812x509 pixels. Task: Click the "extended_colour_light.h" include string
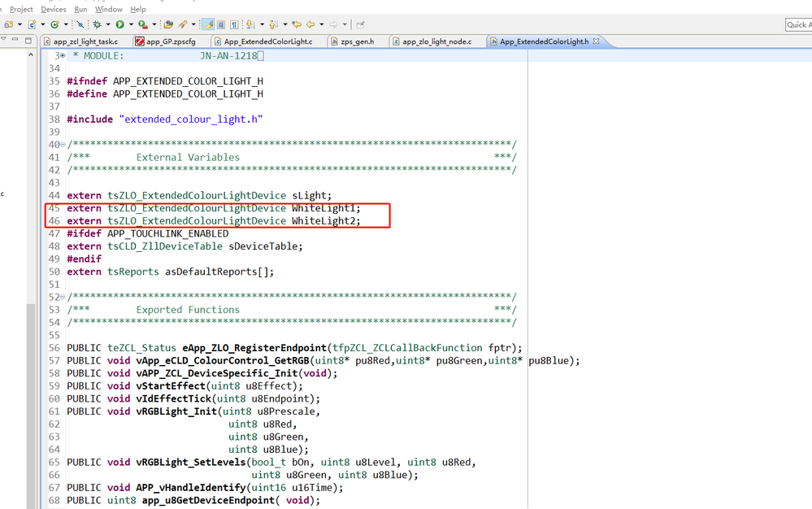tap(190, 119)
